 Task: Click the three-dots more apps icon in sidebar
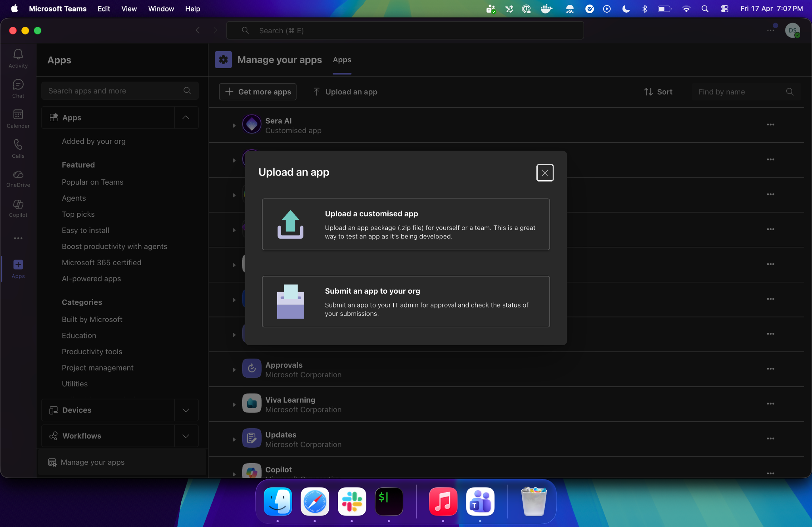(18, 239)
